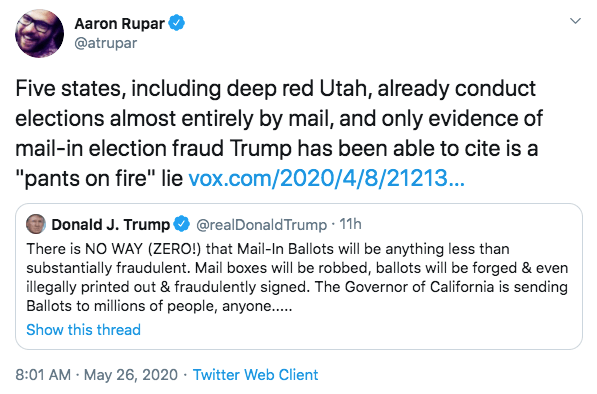The image size is (597, 394).
Task: Select the quoted tweet text about Mail-In Ballots
Action: pyautogui.click(x=297, y=278)
